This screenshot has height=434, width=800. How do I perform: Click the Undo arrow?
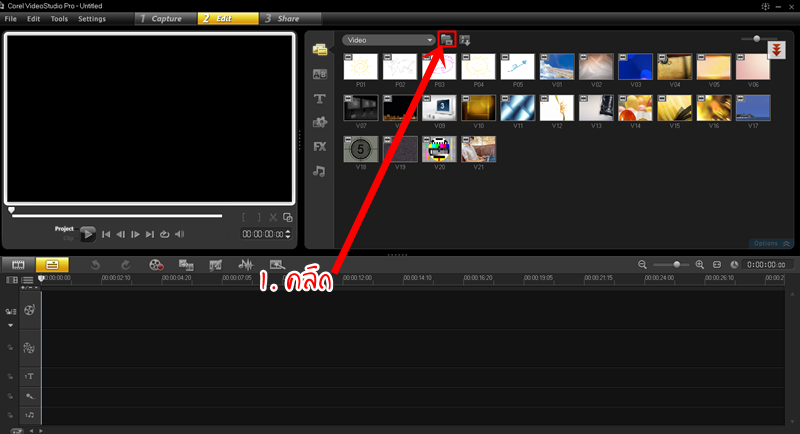[x=95, y=265]
